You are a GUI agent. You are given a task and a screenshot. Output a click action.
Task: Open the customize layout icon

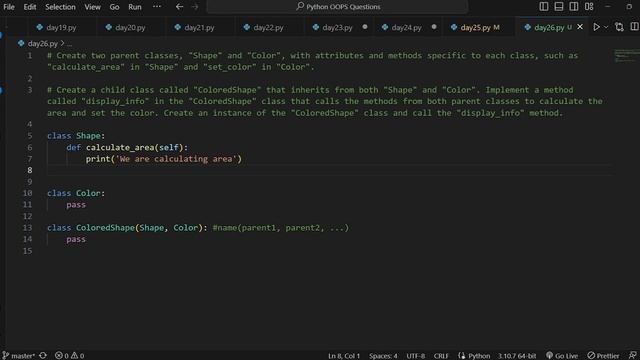pyautogui.click(x=589, y=6)
